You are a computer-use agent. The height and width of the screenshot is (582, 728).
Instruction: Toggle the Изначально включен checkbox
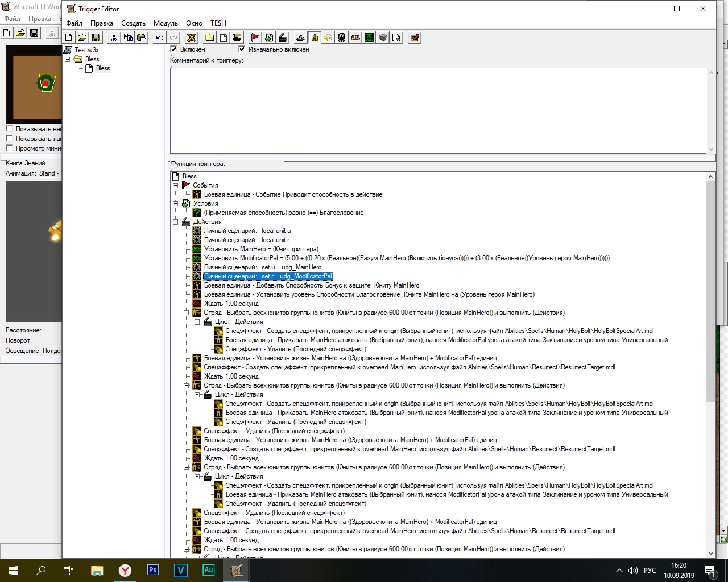242,49
